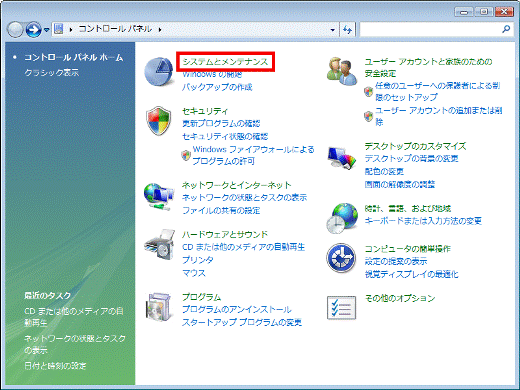Click 更新プログラムの確認 link
520x390 pixels.
tap(221, 124)
